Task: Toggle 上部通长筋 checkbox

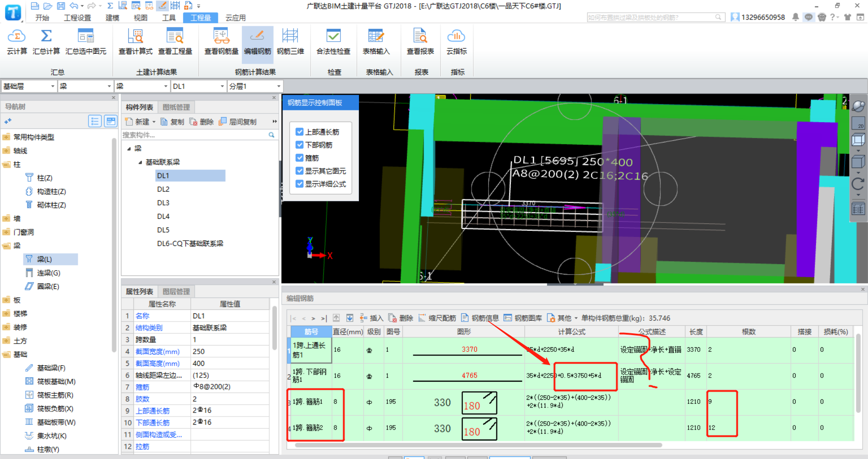Action: (x=299, y=132)
